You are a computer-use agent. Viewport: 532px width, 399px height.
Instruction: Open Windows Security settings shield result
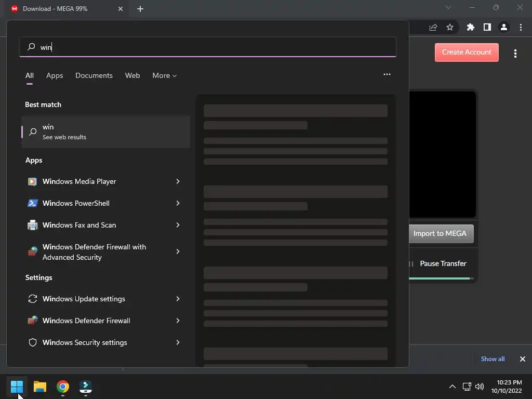105,342
